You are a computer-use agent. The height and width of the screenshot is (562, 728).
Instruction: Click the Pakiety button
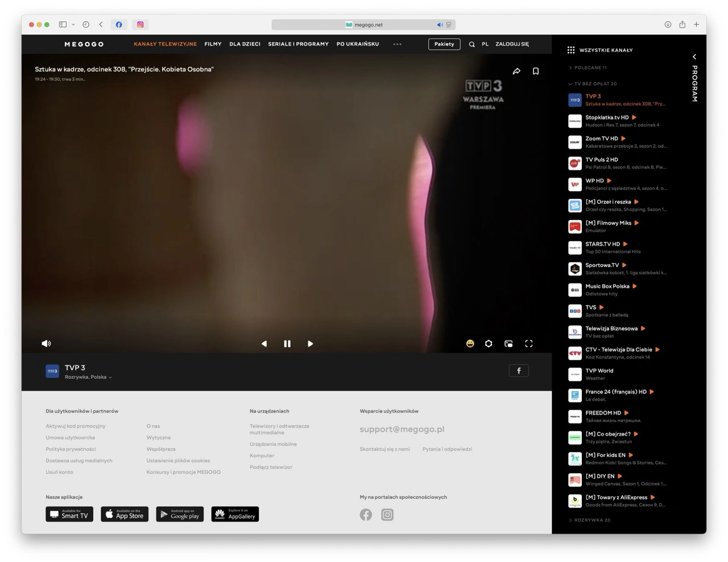tap(444, 44)
